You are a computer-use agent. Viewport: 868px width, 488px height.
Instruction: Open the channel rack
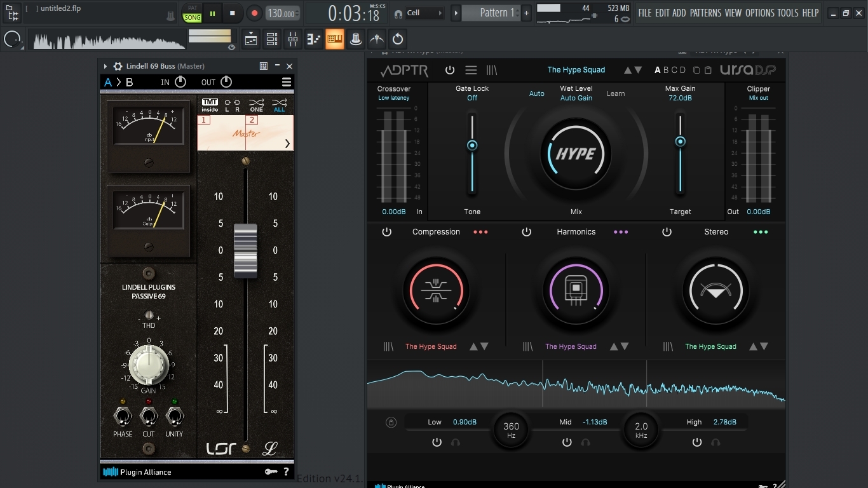(x=272, y=39)
